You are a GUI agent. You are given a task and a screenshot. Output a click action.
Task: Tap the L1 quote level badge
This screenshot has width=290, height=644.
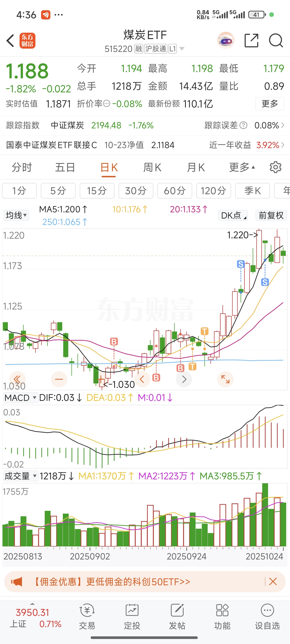coord(173,49)
